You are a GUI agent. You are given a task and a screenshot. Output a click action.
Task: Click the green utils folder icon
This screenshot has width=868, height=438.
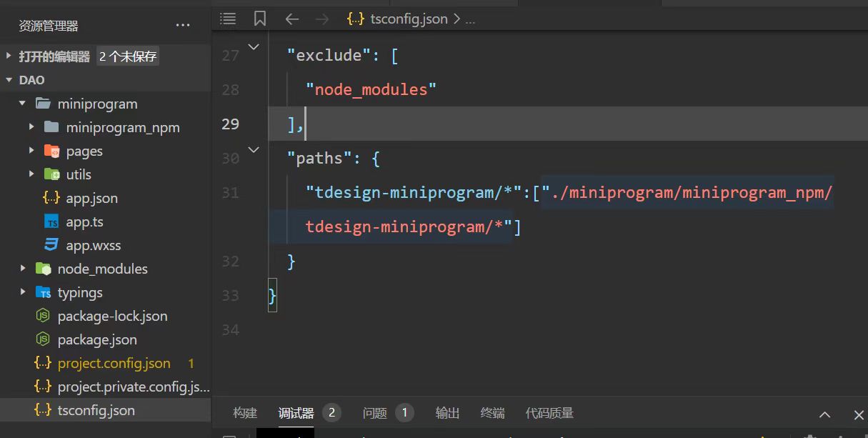pyautogui.click(x=51, y=174)
